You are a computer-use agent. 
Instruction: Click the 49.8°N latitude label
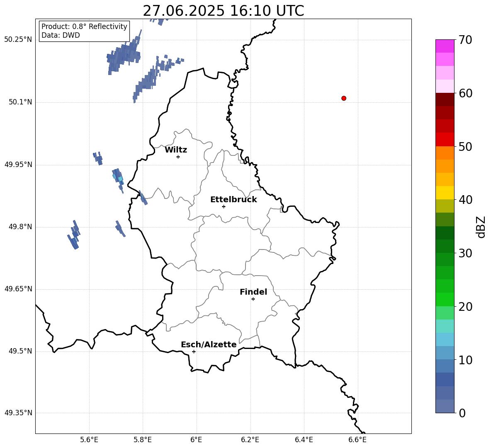tap(20, 227)
